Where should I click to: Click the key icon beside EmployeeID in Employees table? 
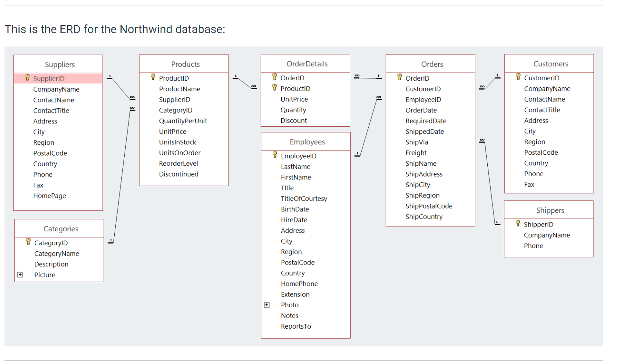coord(275,155)
